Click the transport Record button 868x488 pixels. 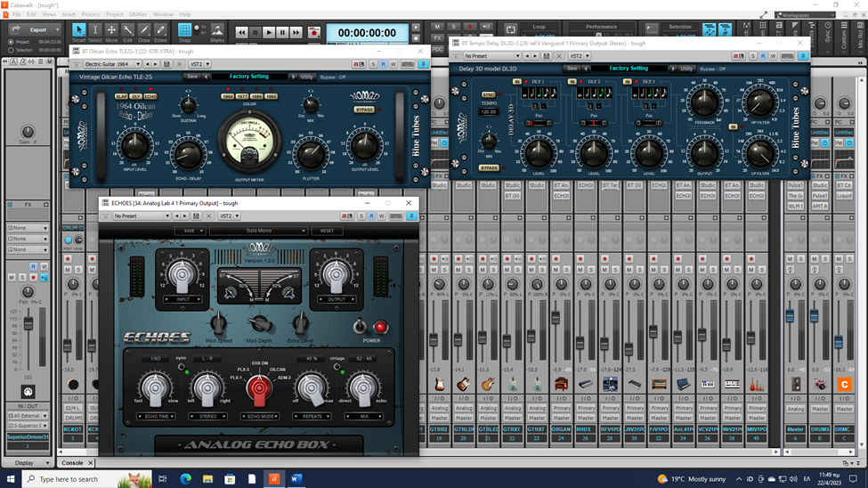(314, 33)
